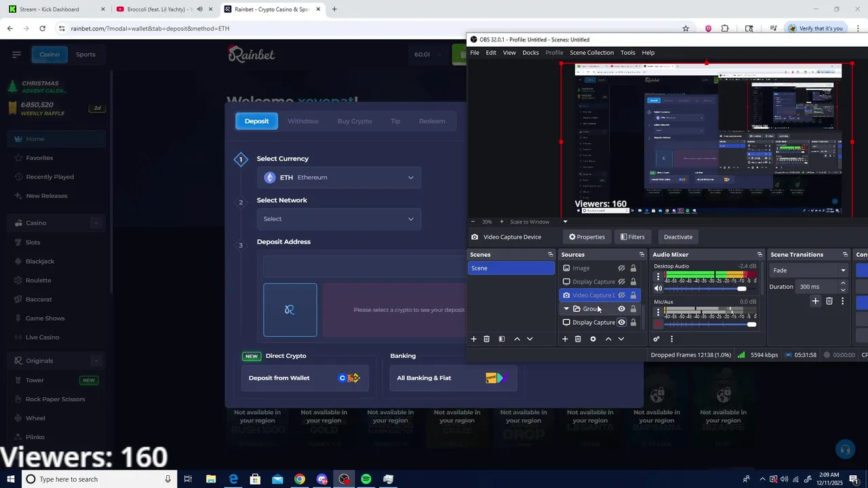
Task: Remove scene transition trash icon
Action: [829, 301]
